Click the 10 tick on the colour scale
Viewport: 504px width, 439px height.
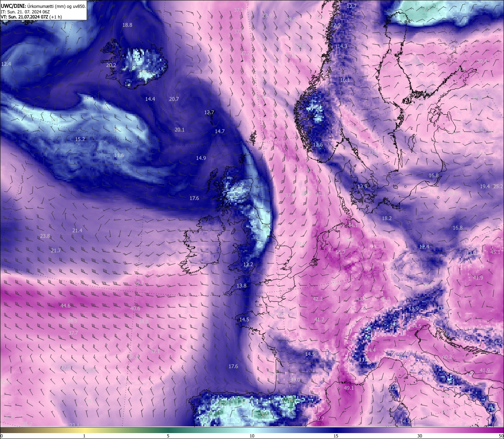[252, 436]
